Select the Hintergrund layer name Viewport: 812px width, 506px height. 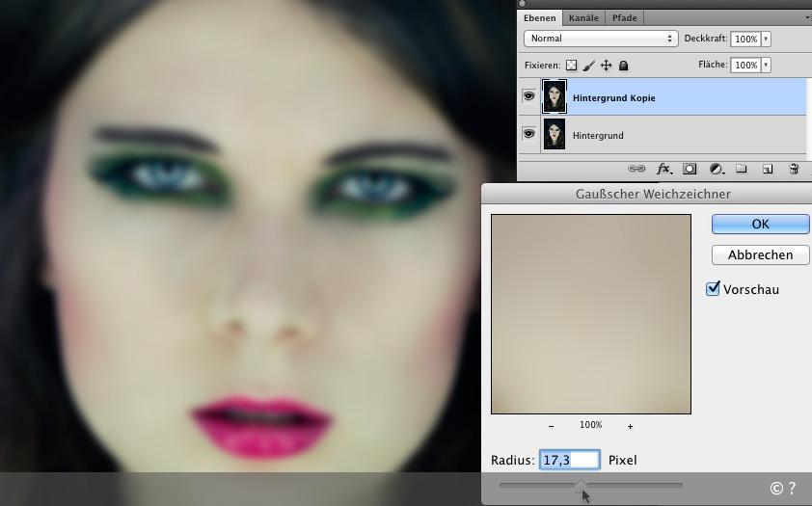point(598,136)
